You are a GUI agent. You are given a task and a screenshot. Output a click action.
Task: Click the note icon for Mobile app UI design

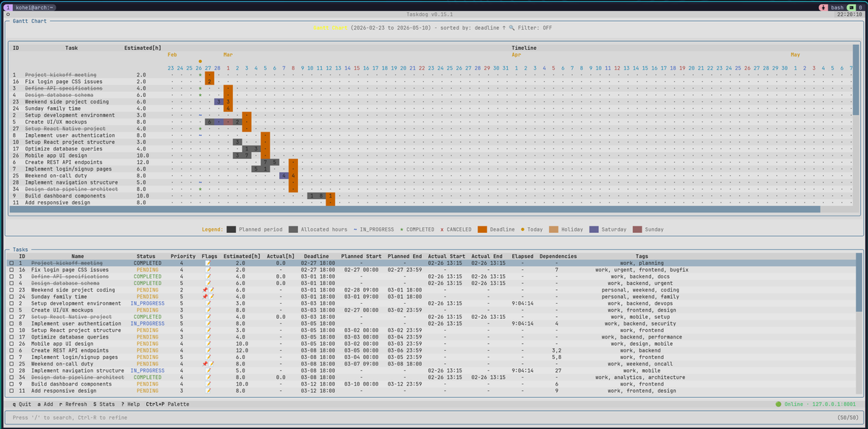pos(209,344)
